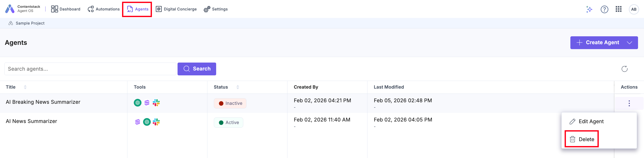
Task: Open the Dashboard tab
Action: [66, 9]
